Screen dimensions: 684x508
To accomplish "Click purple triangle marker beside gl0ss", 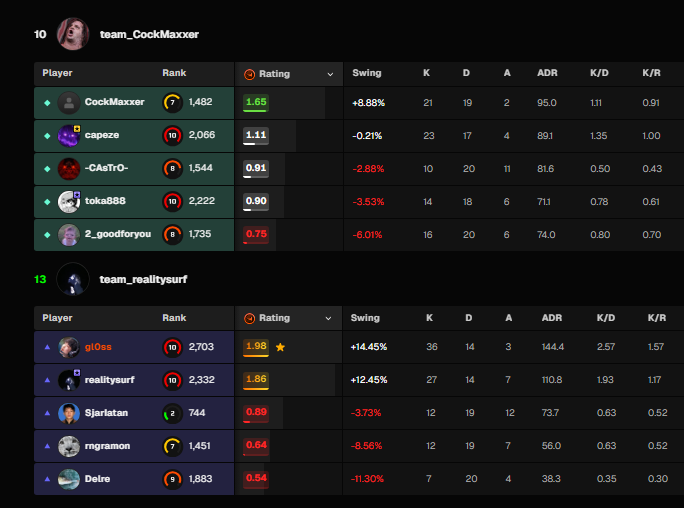I will 47,347.
